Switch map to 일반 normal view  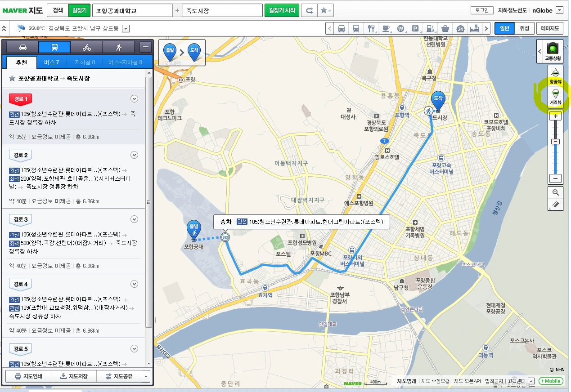504,29
